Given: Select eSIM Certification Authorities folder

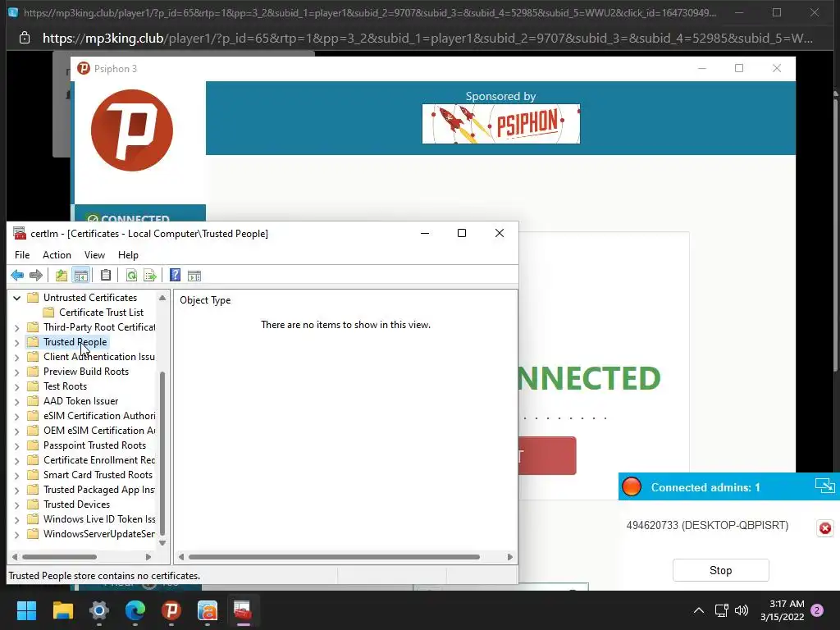Looking at the screenshot, I should click(x=99, y=416).
